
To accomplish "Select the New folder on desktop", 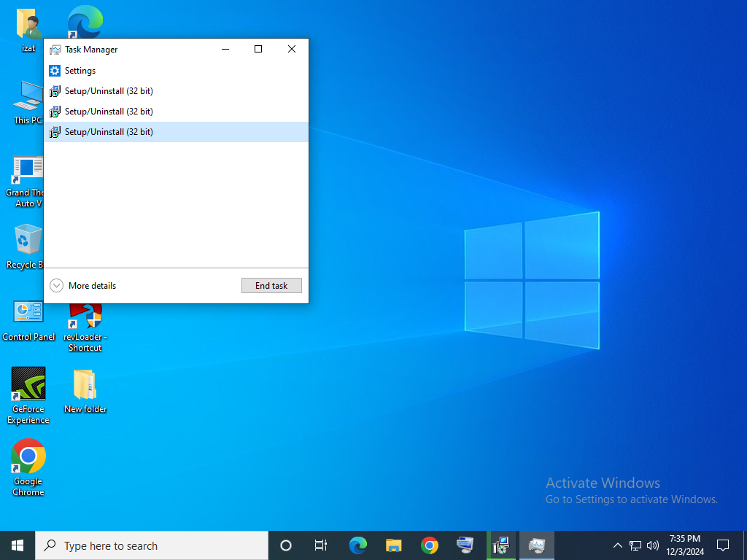I will (x=85, y=385).
